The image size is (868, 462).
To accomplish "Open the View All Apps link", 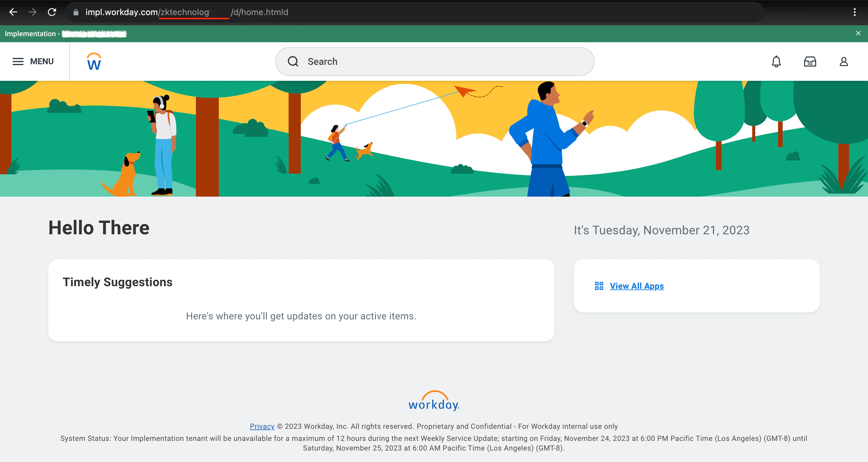I will pyautogui.click(x=637, y=286).
